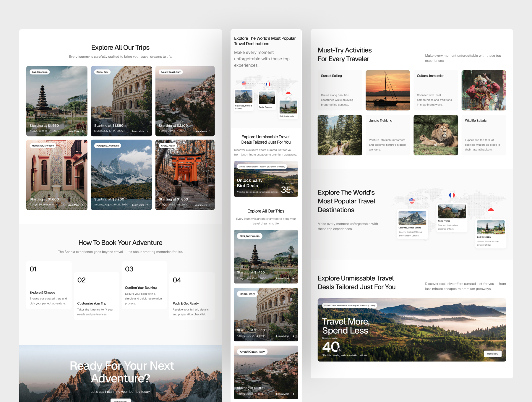Image resolution: width=532 pixels, height=402 pixels.
Task: Open the Paris card with the timeless elegance description
Action: tap(452, 218)
